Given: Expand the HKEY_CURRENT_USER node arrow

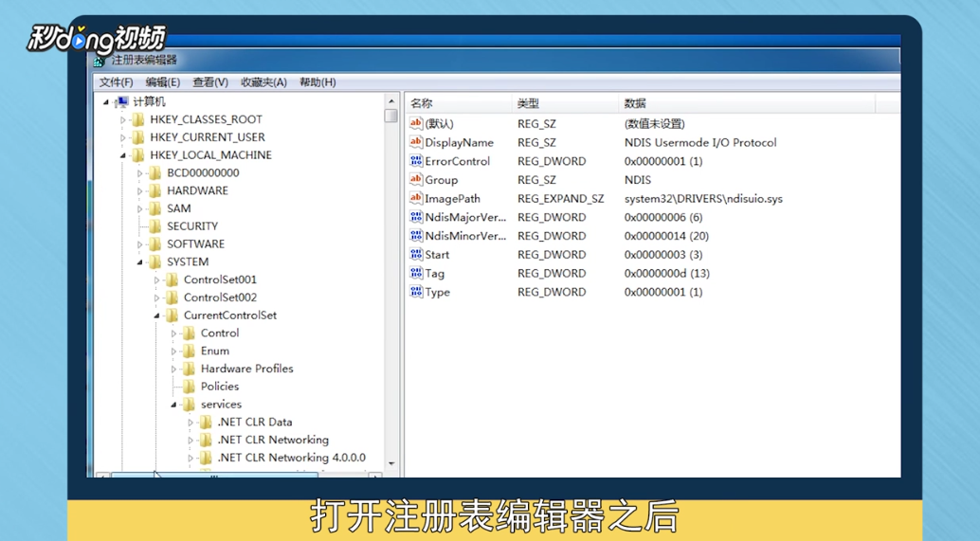Looking at the screenshot, I should pos(123,137).
